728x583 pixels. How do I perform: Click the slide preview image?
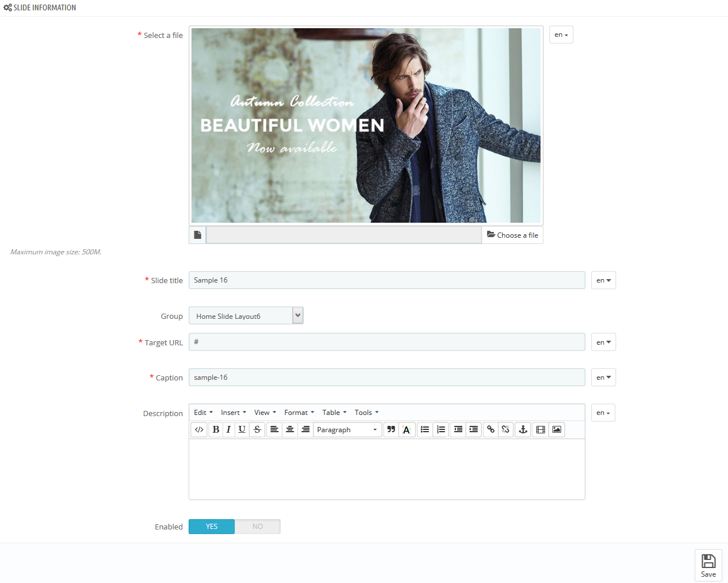pyautogui.click(x=366, y=125)
